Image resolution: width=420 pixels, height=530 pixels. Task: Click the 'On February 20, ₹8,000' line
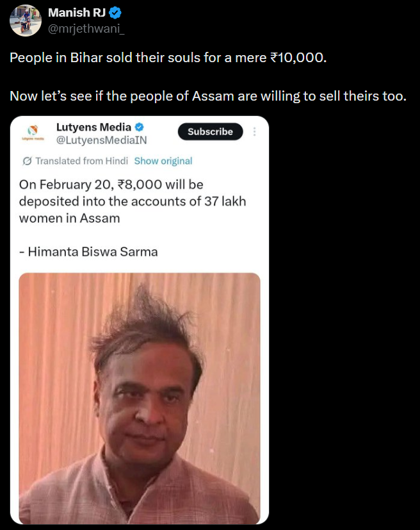(x=111, y=185)
